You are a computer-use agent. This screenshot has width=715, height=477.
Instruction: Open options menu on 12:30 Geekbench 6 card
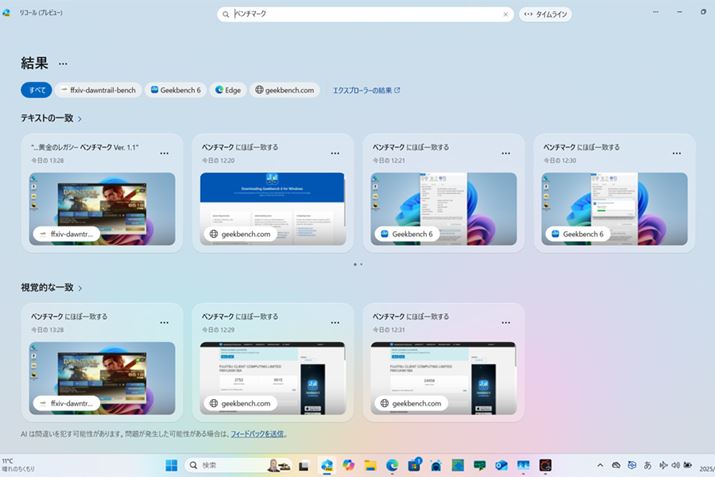pyautogui.click(x=677, y=153)
